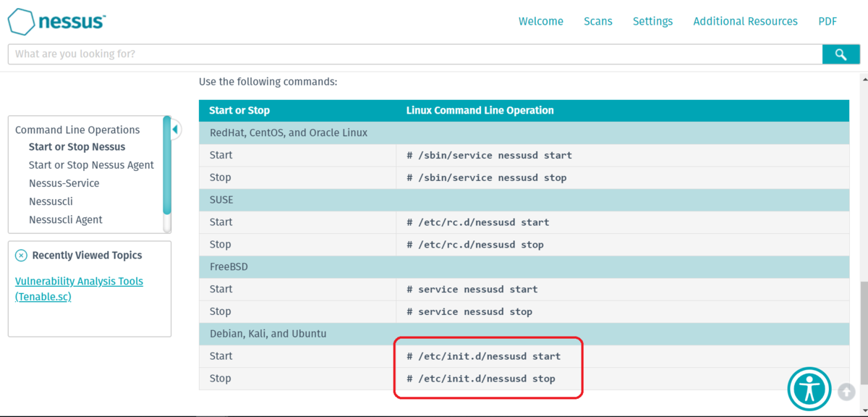Click the Start cell in the Debian section
The width and height of the screenshot is (868, 417).
click(x=297, y=356)
